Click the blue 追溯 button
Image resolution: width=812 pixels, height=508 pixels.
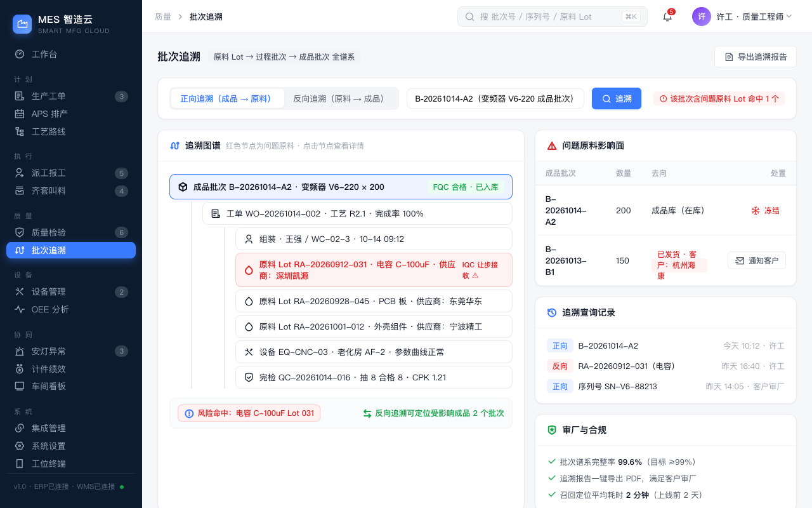pyautogui.click(x=617, y=98)
